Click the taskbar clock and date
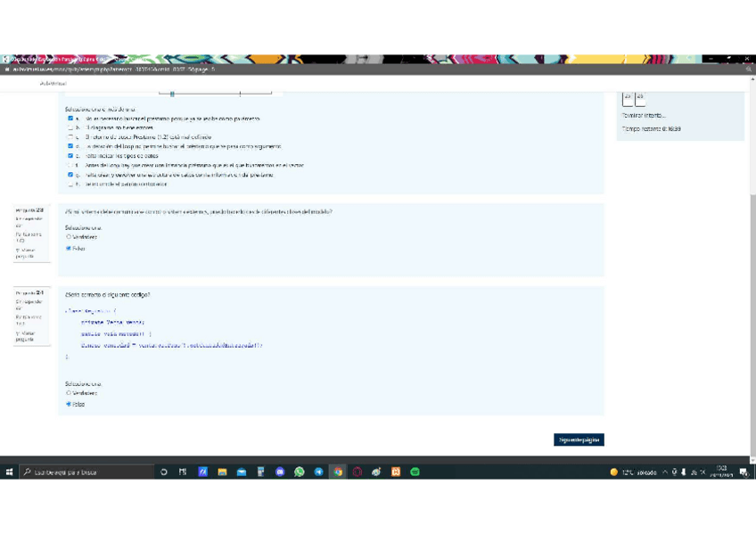Viewport: 756px width, 534px height. tap(721, 472)
